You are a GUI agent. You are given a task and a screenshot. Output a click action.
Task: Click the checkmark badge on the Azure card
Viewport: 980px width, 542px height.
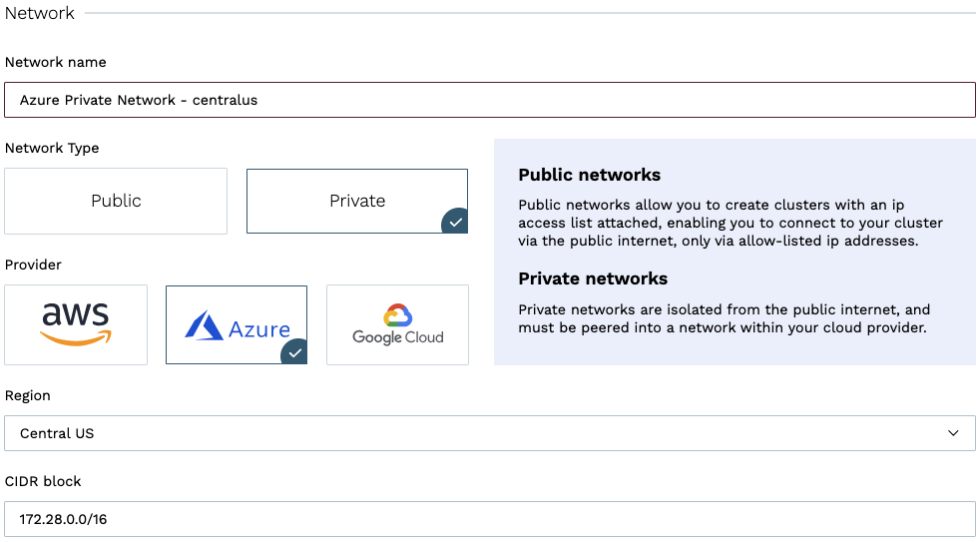(x=294, y=352)
